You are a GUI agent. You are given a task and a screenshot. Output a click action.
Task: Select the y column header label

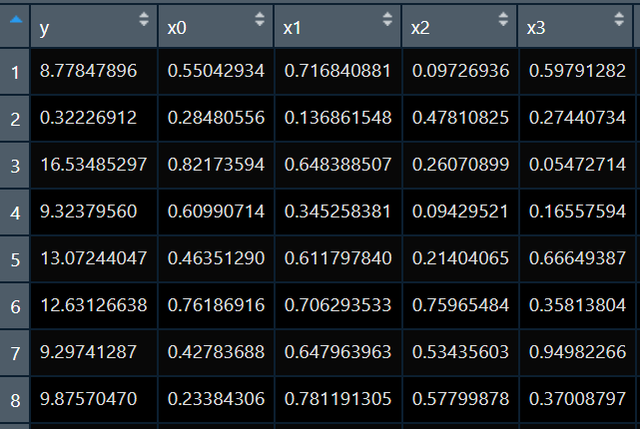tap(45, 29)
